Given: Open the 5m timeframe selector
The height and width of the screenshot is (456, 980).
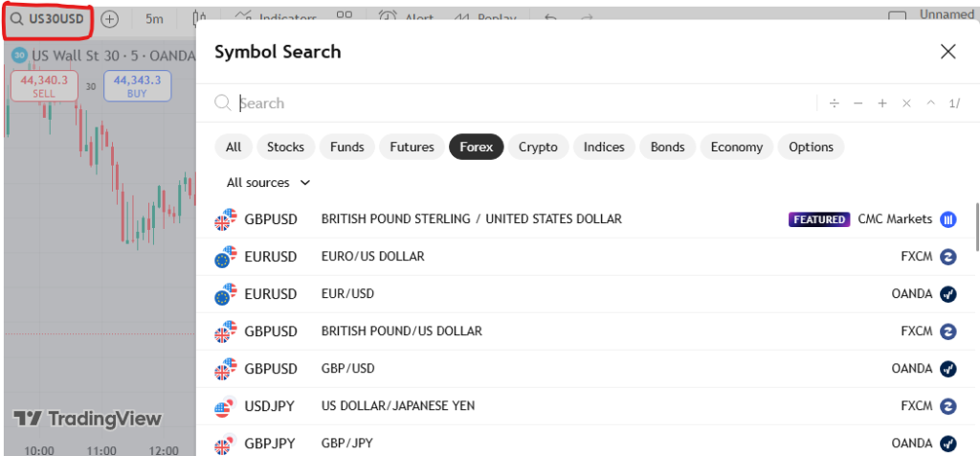Looking at the screenshot, I should click(154, 19).
